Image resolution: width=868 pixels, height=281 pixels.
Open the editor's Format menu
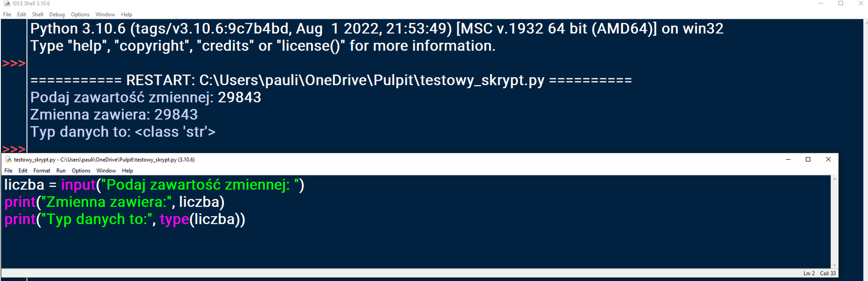[x=42, y=171]
